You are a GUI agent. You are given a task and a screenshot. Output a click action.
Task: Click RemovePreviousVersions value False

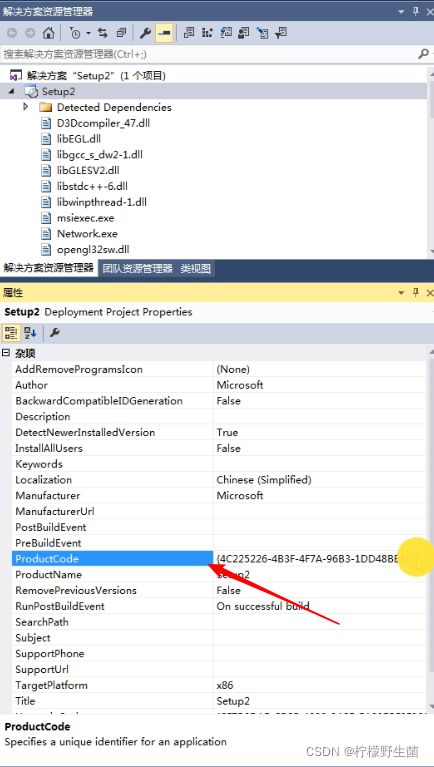click(228, 590)
